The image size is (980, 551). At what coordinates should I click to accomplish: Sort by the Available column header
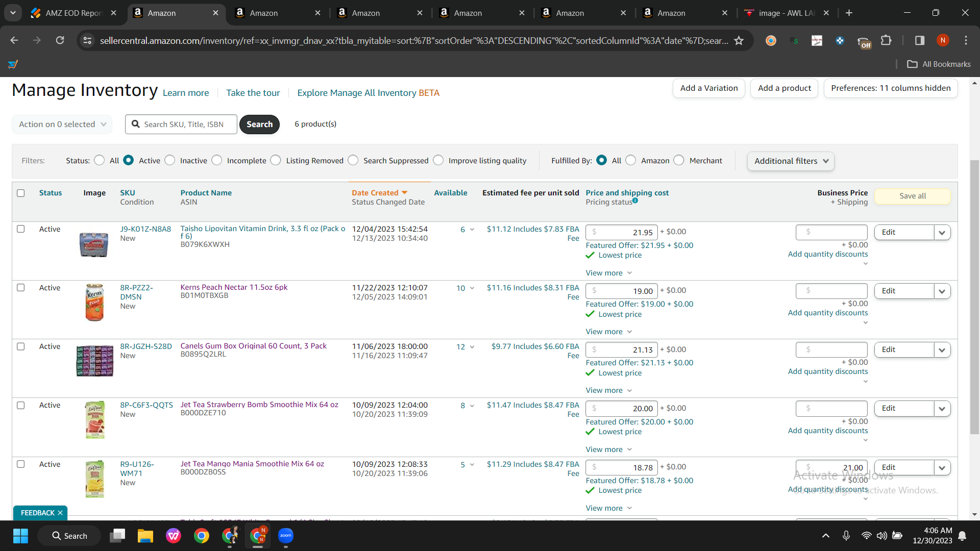(451, 193)
